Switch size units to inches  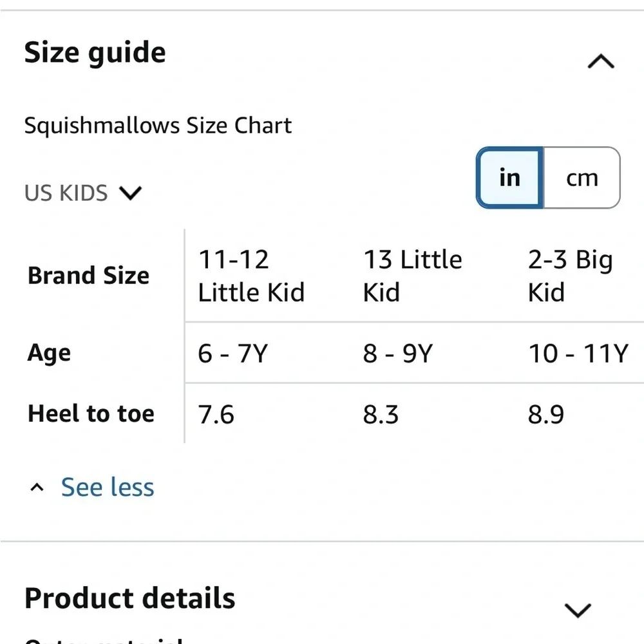(509, 178)
